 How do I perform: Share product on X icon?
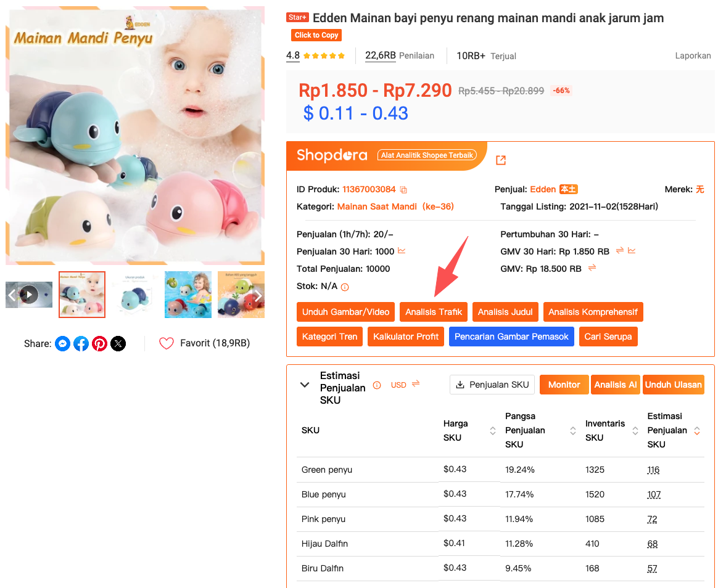point(118,344)
